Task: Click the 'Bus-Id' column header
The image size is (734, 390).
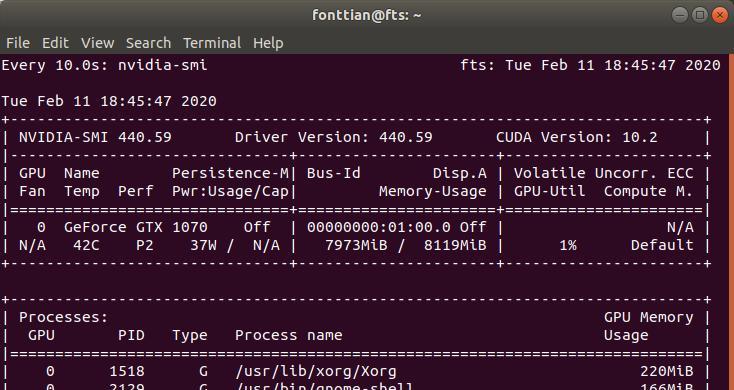Action: click(x=334, y=173)
